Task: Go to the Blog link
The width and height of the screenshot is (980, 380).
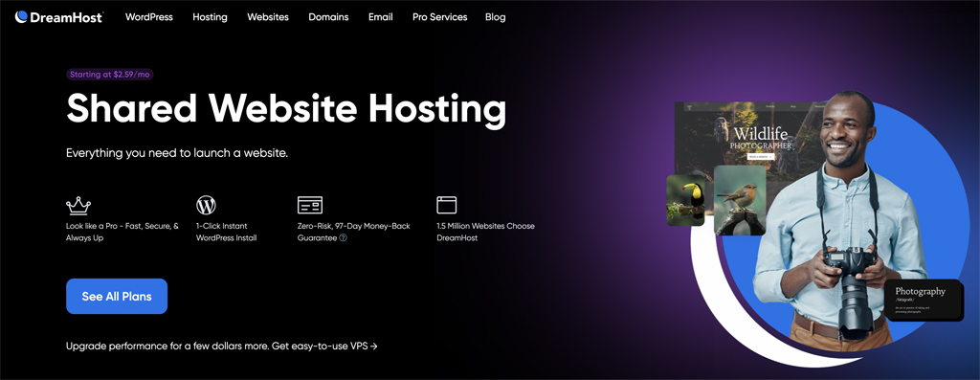Action: click(x=495, y=17)
